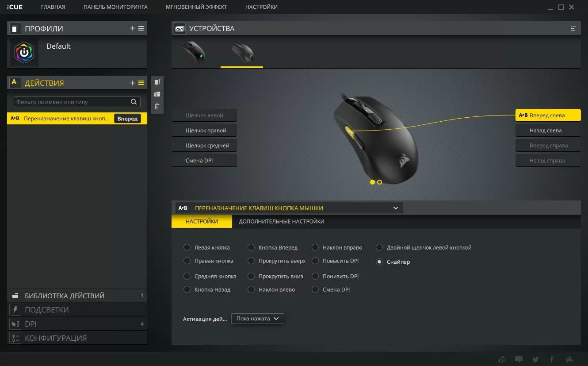This screenshot has width=588, height=366.
Task: Open the Действия hamburger menu icon
Action: (141, 83)
